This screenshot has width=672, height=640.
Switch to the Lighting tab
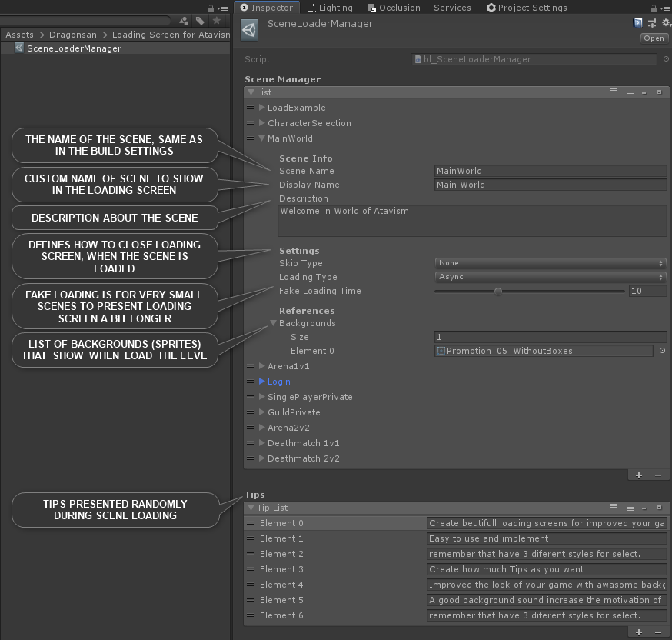pyautogui.click(x=330, y=8)
